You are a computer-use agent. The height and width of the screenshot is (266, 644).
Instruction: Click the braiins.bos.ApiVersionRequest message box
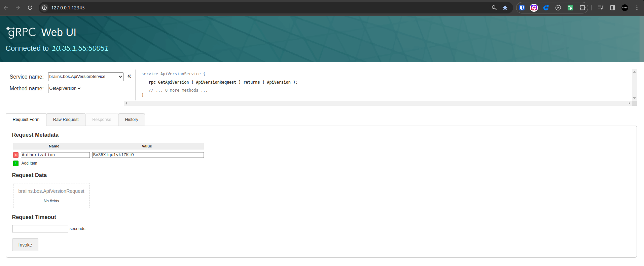pyautogui.click(x=51, y=195)
